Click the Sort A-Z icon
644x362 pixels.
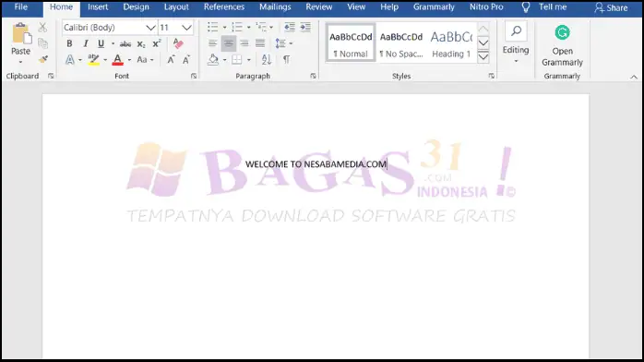266,60
